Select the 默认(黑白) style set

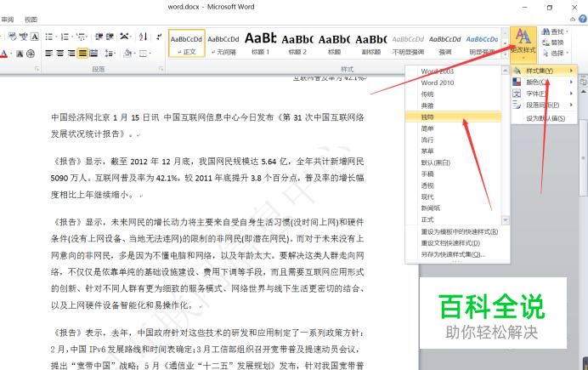pos(453,162)
